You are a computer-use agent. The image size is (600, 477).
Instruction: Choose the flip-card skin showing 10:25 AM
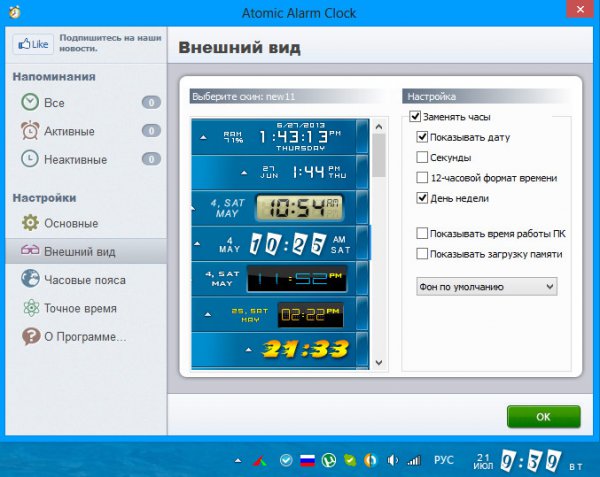click(x=280, y=243)
